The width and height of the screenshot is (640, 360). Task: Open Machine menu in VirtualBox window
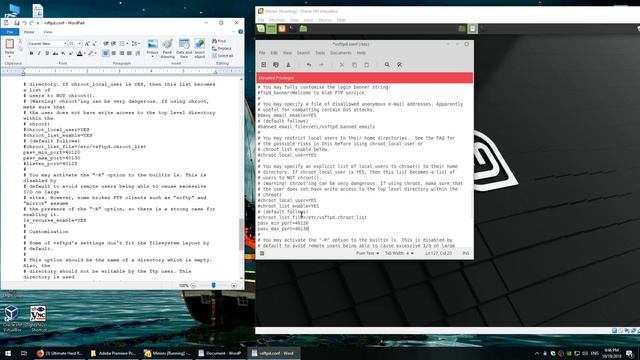click(277, 20)
